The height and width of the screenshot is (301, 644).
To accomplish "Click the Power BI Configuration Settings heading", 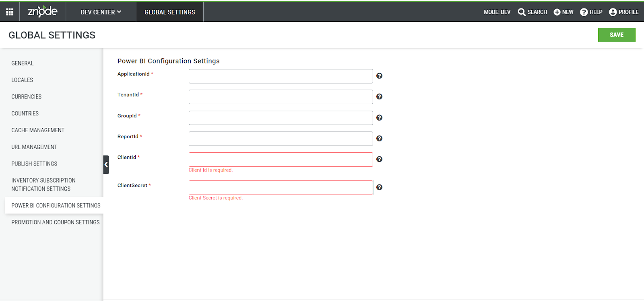I will 168,61.
